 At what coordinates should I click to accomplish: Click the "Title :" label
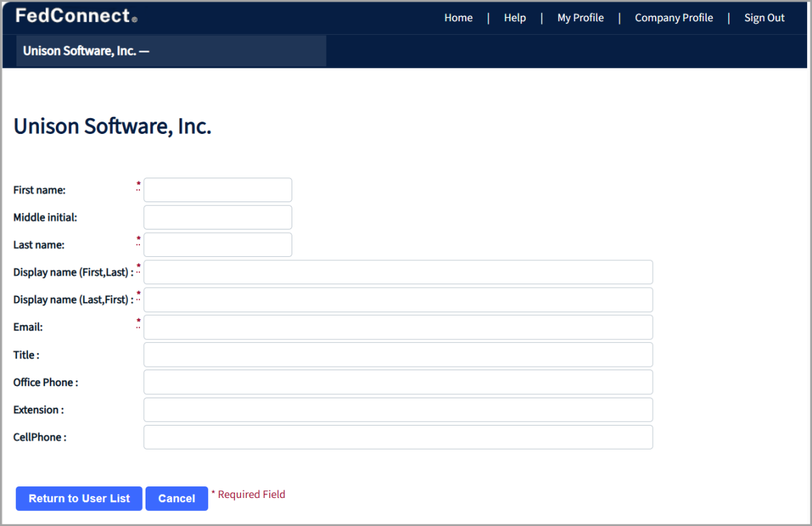tap(26, 355)
